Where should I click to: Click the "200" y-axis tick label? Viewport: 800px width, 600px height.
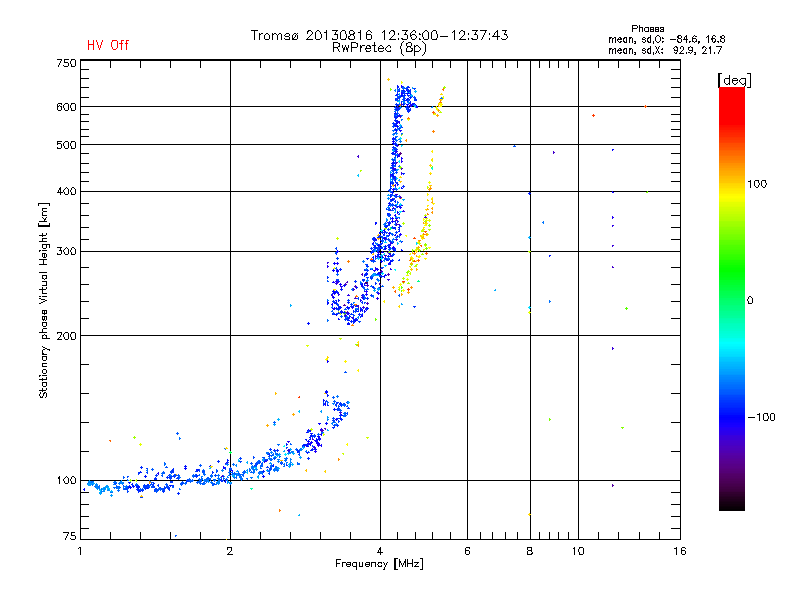pyautogui.click(x=66, y=336)
